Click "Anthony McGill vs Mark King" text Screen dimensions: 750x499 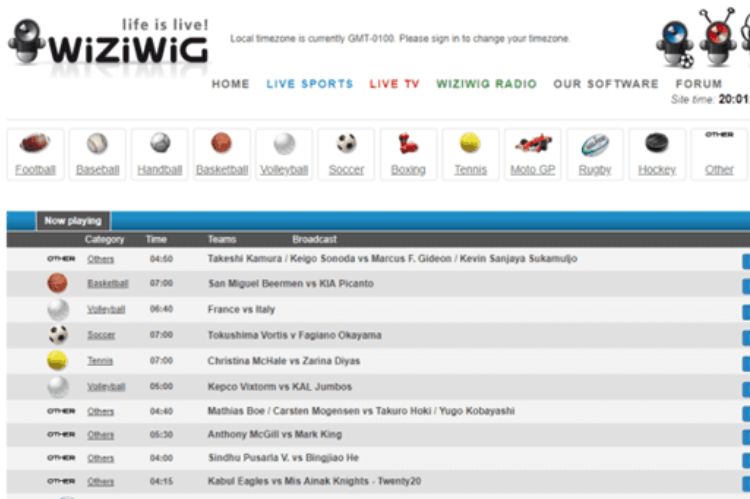tap(275, 434)
